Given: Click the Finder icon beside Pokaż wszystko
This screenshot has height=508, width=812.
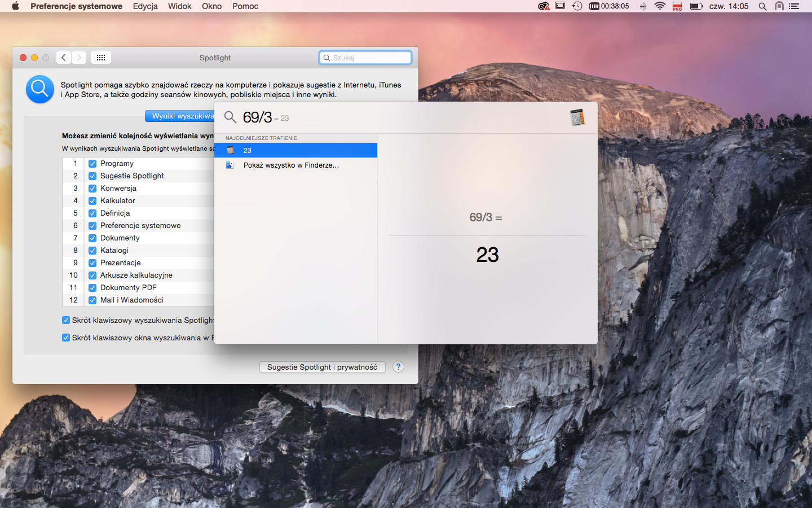Looking at the screenshot, I should [230, 165].
